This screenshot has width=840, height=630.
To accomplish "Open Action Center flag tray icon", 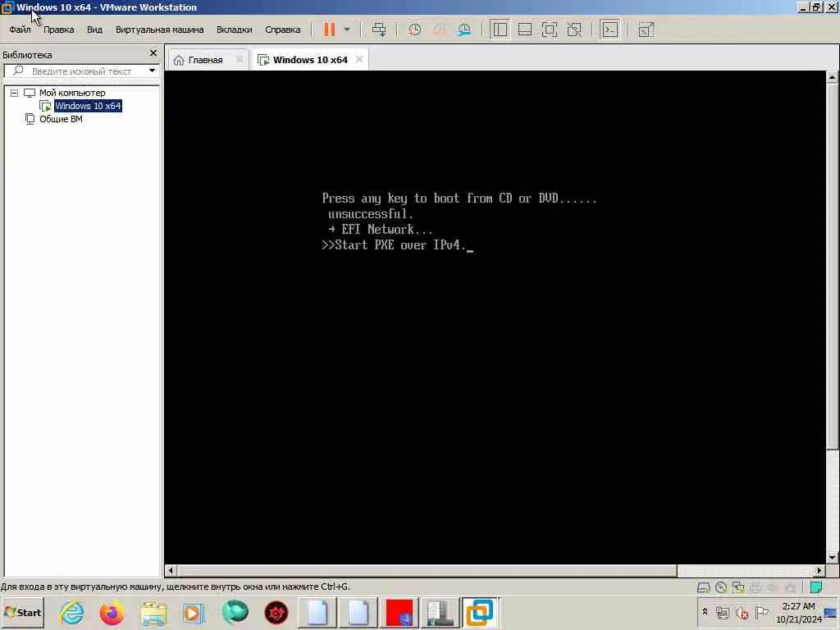I will (x=761, y=612).
